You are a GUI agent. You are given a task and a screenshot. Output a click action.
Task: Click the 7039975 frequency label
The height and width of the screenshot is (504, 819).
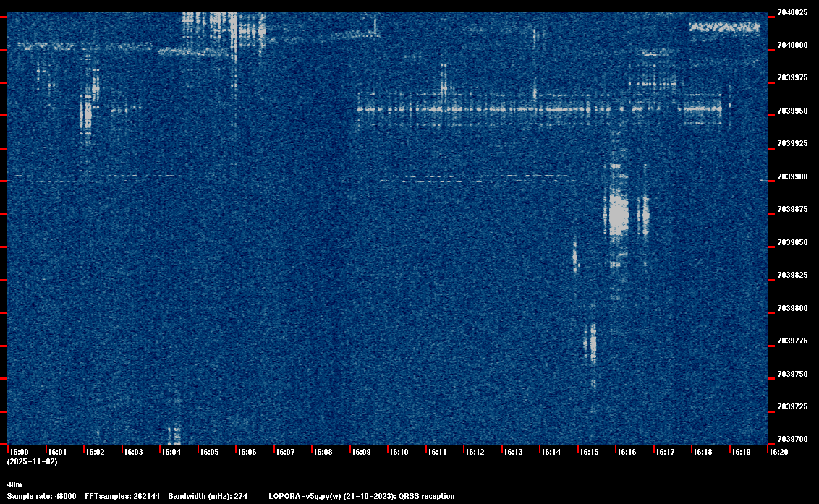[x=792, y=78]
